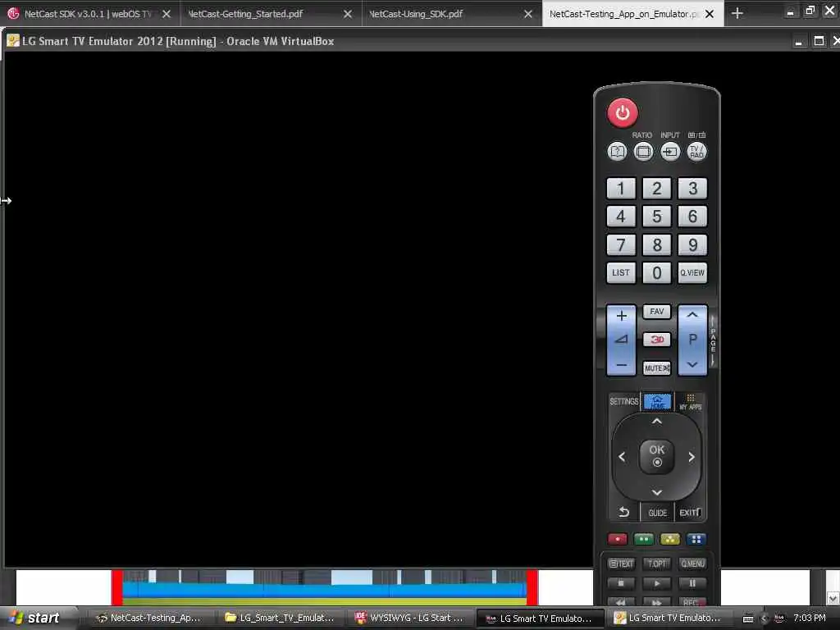Open LG_Smart_TV_Emulat... folder in taskbar

280,619
